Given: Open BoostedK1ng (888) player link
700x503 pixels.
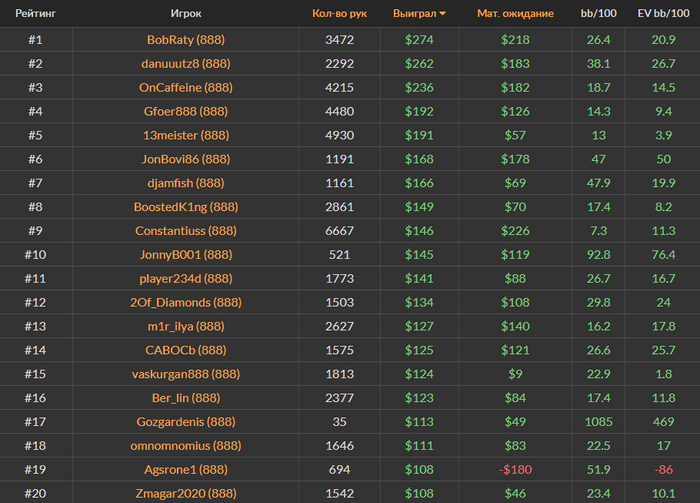Looking at the screenshot, I should [187, 207].
